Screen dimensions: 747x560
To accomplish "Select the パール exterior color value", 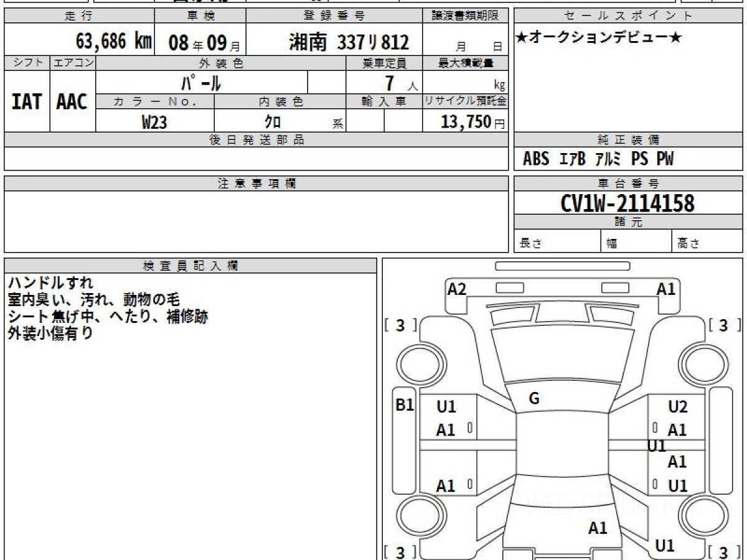I will coord(201,82).
